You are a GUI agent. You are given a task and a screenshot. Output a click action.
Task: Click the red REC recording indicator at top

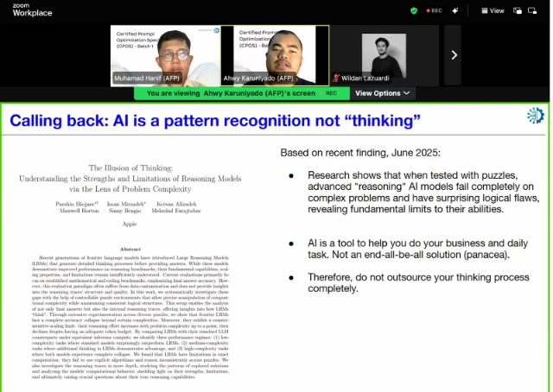pos(434,11)
